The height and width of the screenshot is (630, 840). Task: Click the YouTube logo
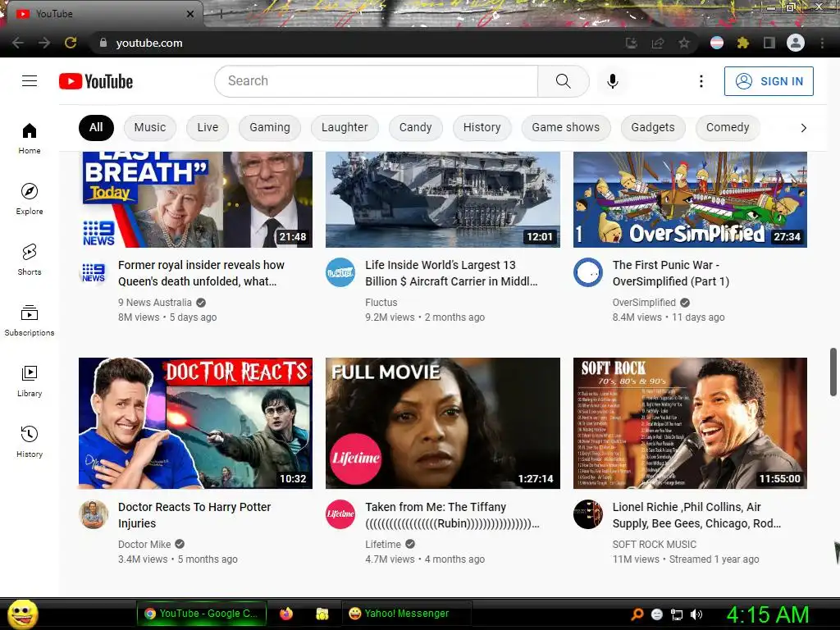point(96,81)
